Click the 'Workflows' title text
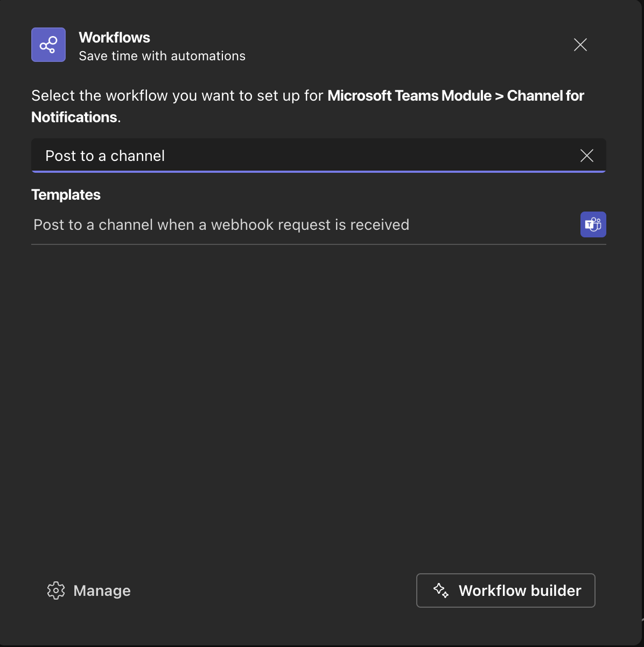 (x=115, y=38)
